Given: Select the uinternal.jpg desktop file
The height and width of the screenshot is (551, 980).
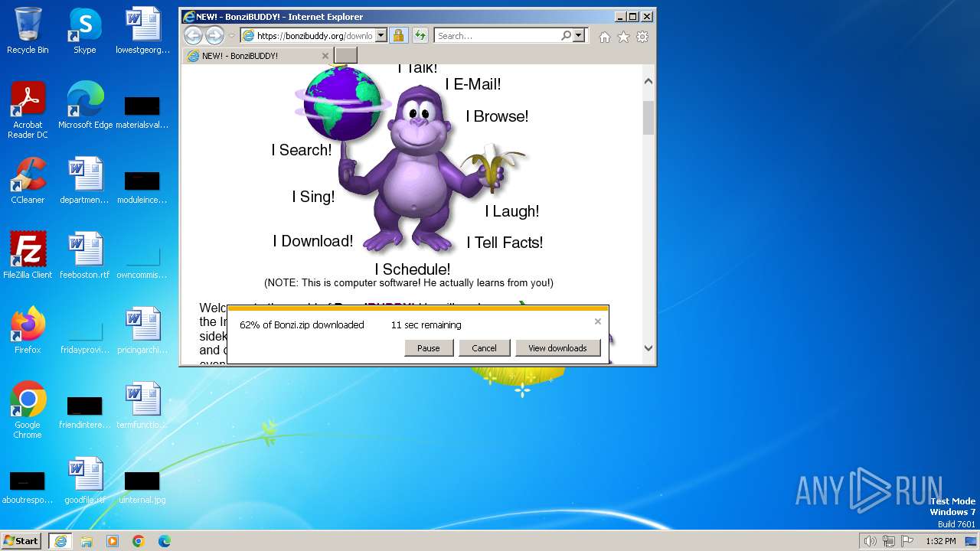Looking at the screenshot, I should pyautogui.click(x=142, y=485).
